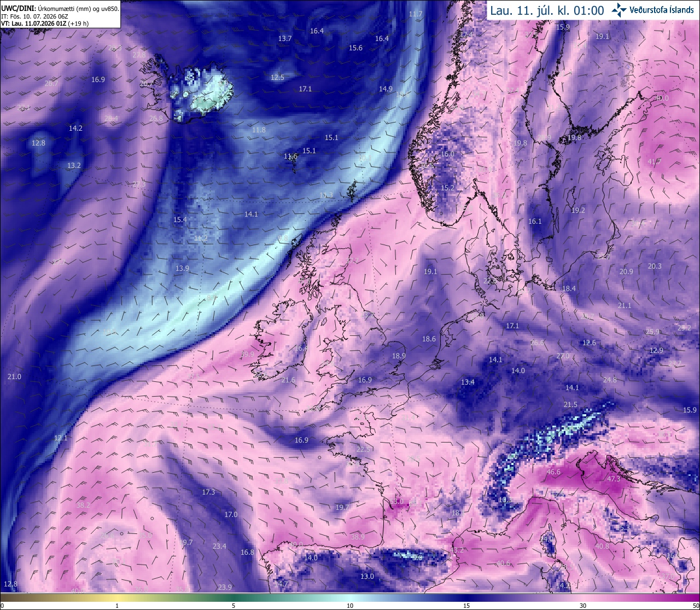Click the Veðurstofa Íslands name text
This screenshot has width=700, height=610.
pyautogui.click(x=662, y=10)
